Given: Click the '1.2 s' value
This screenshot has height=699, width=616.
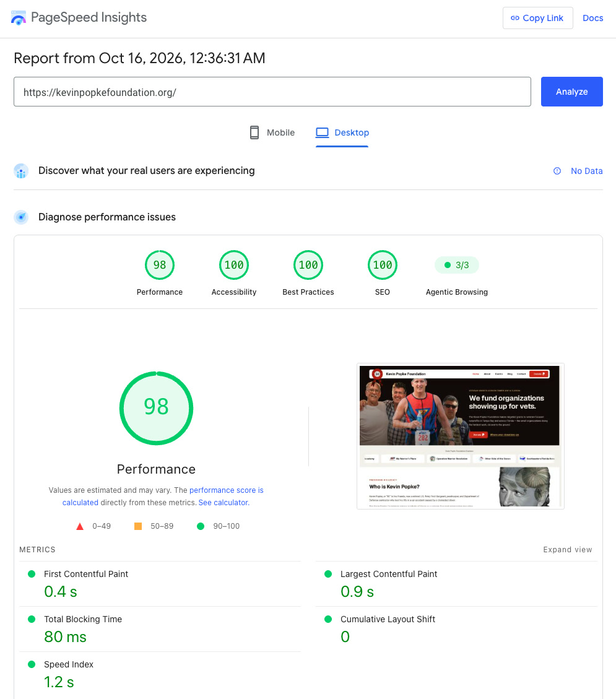Looking at the screenshot, I should [59, 682].
